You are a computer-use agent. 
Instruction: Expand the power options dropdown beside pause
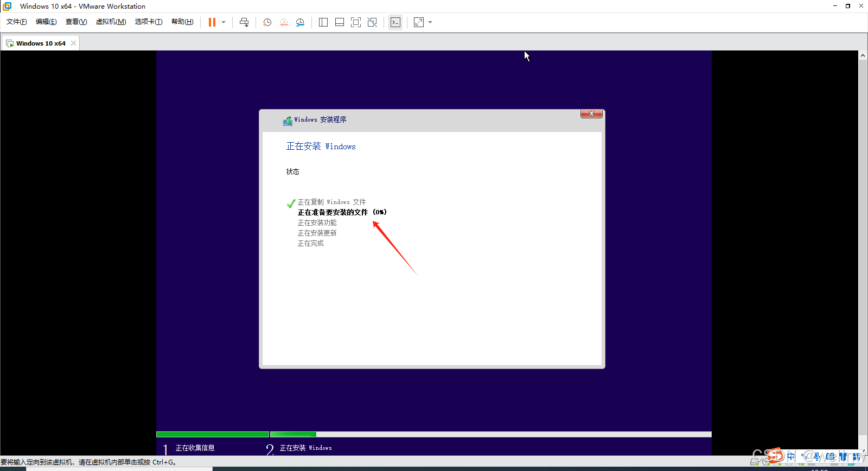(x=224, y=22)
